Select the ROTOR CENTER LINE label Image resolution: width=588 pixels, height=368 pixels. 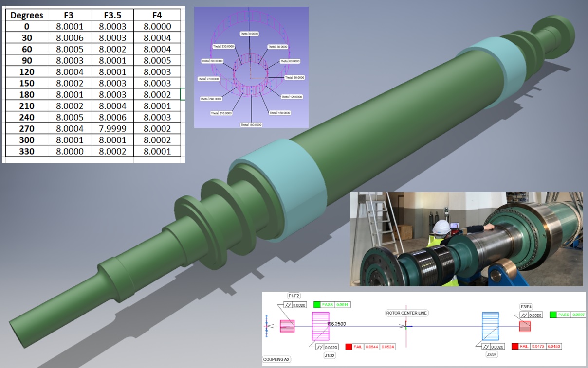[x=406, y=313]
